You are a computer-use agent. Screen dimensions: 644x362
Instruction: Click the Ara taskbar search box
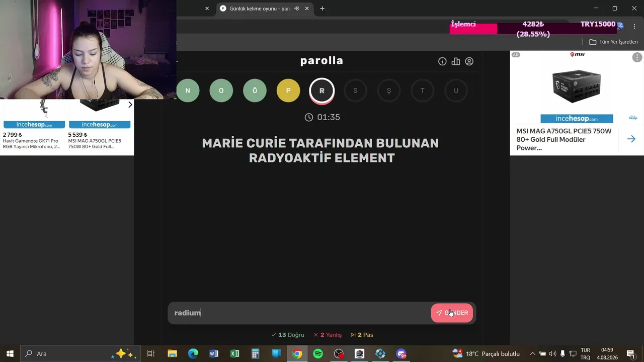[79, 353]
